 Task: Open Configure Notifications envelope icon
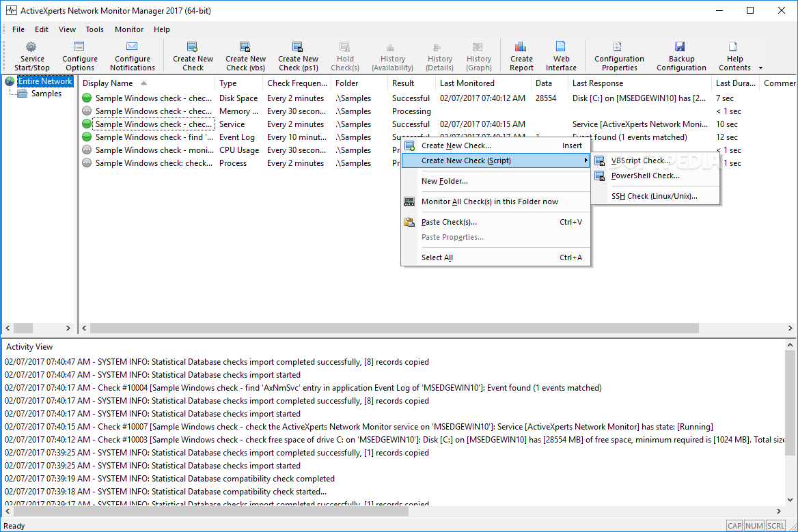[132, 47]
